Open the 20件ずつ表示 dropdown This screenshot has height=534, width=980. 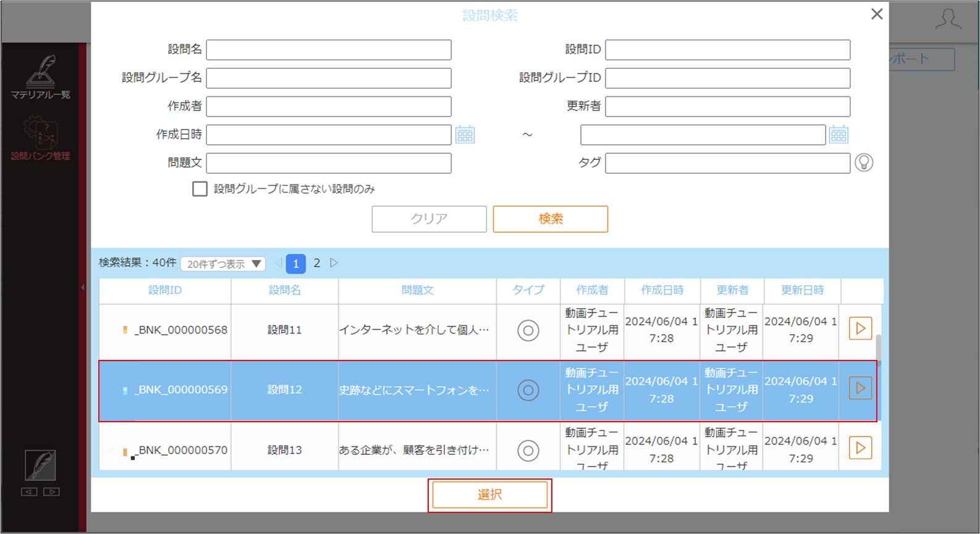pos(223,264)
